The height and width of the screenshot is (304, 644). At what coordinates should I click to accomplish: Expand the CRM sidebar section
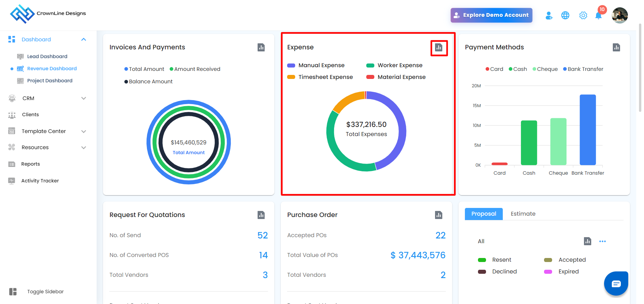click(84, 98)
